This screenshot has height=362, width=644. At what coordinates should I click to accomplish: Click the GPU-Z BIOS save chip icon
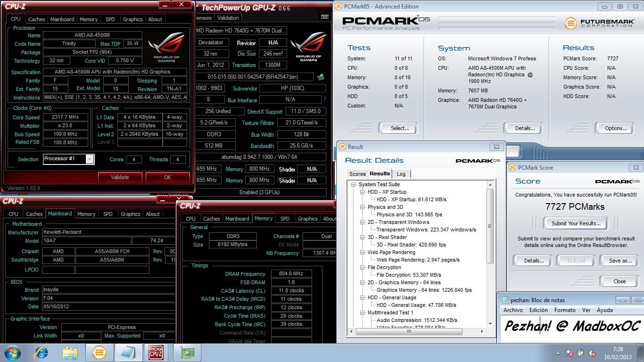(x=321, y=77)
